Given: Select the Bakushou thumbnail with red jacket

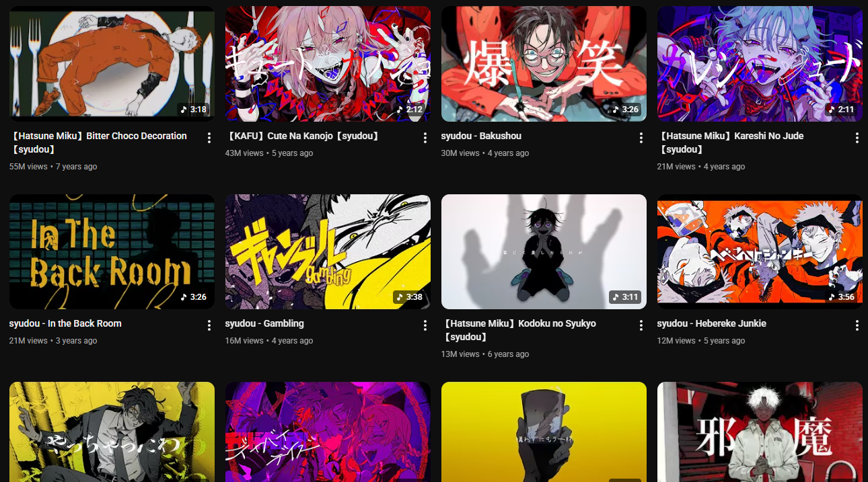Looking at the screenshot, I should pyautogui.click(x=544, y=64).
